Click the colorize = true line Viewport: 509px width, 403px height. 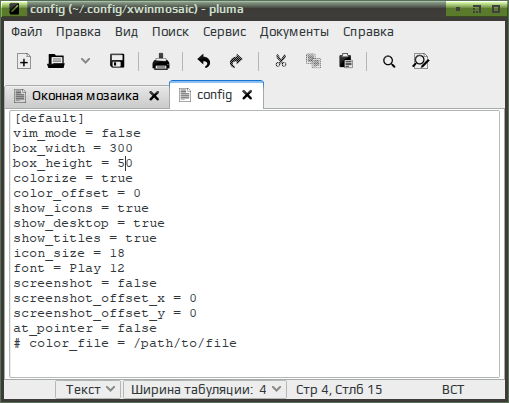pyautogui.click(x=73, y=178)
